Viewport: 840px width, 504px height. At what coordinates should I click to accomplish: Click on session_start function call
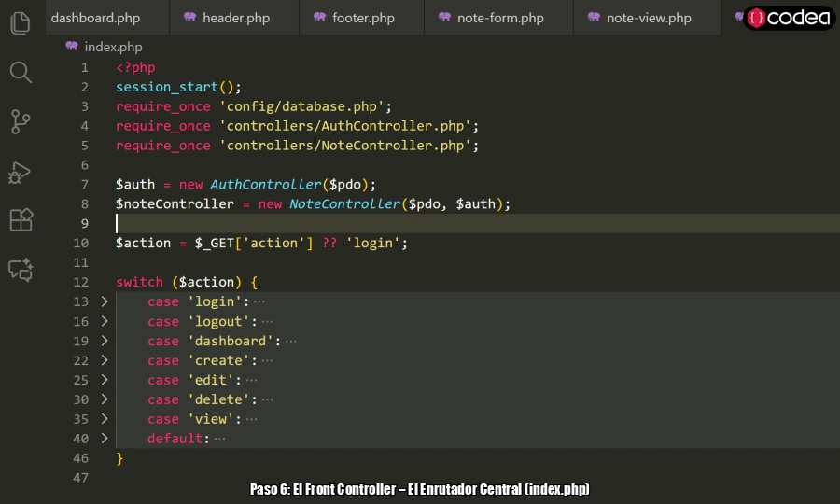(x=167, y=87)
